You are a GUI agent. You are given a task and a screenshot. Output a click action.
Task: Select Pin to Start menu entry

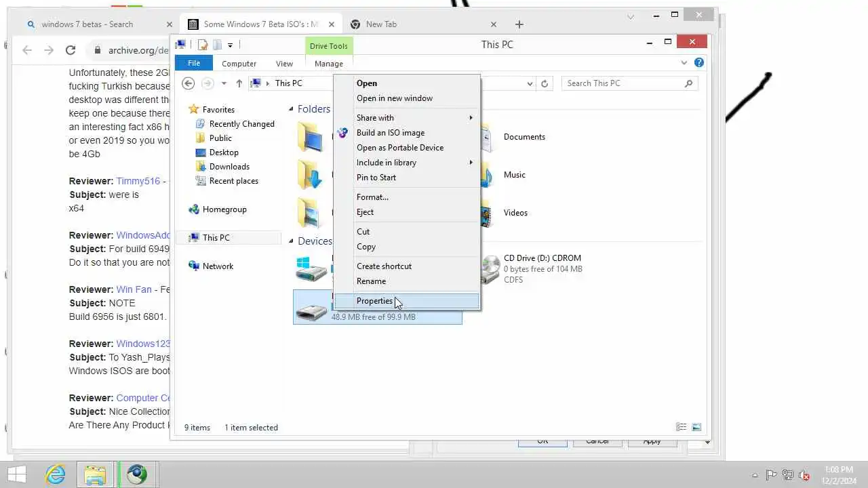tap(408, 178)
